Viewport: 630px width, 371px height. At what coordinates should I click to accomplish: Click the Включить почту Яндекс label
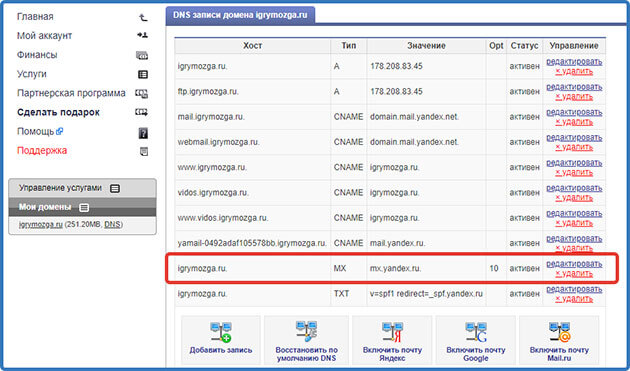coord(392,354)
